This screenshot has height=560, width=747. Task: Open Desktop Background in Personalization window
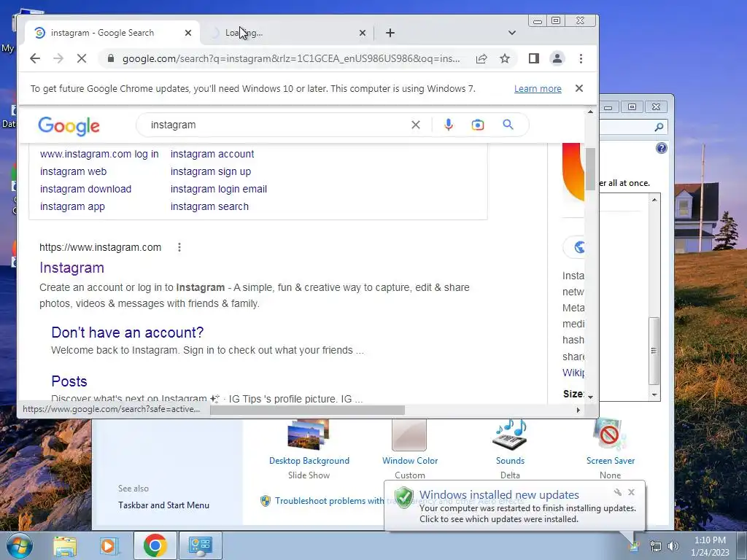(309, 448)
